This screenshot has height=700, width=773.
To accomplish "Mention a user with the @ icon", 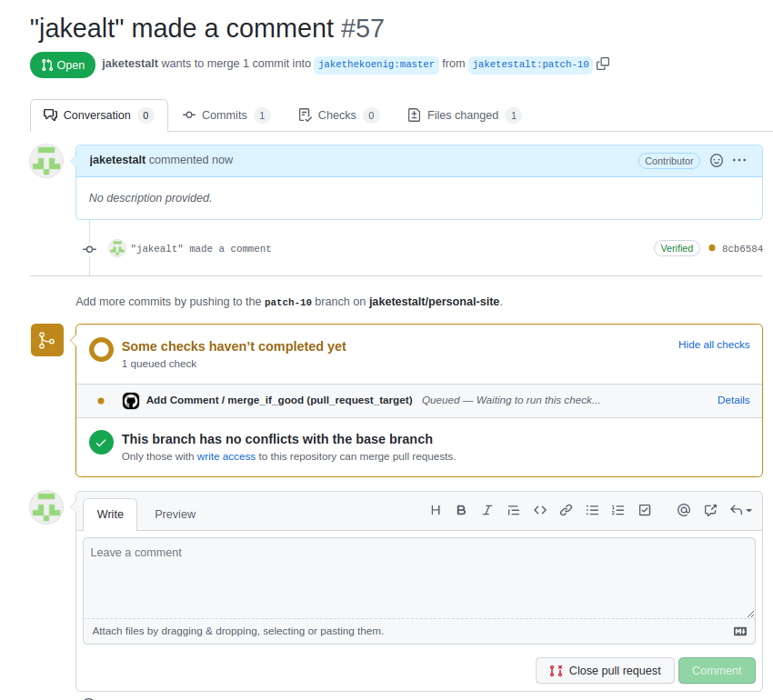I will pyautogui.click(x=684, y=510).
